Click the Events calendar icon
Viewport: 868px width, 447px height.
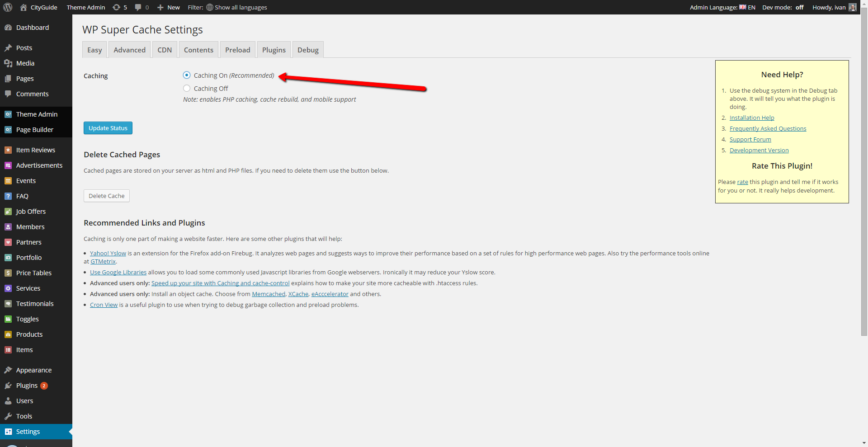(8, 181)
